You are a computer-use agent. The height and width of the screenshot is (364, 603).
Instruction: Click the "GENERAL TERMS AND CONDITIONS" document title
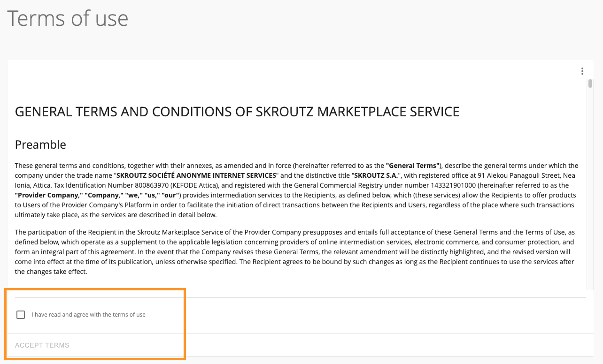(237, 112)
